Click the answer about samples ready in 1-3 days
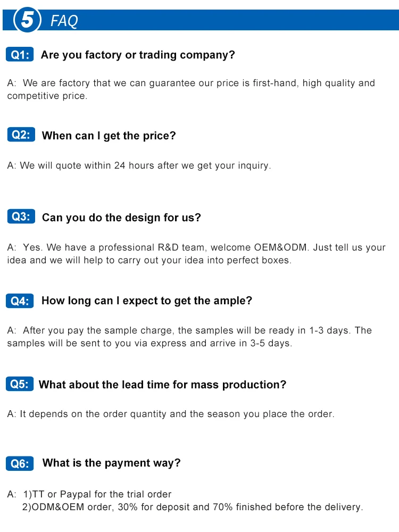 [189, 337]
